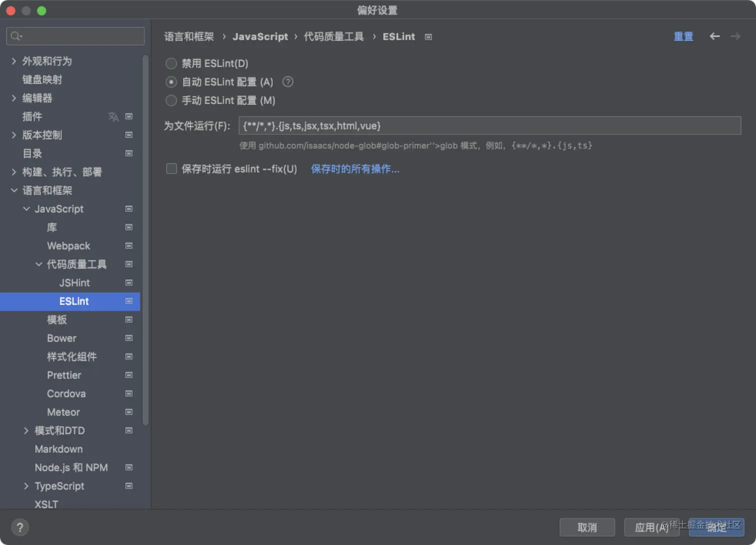Screen dimensions: 756x545
Task: Click the 取消 button
Action: pyautogui.click(x=587, y=527)
